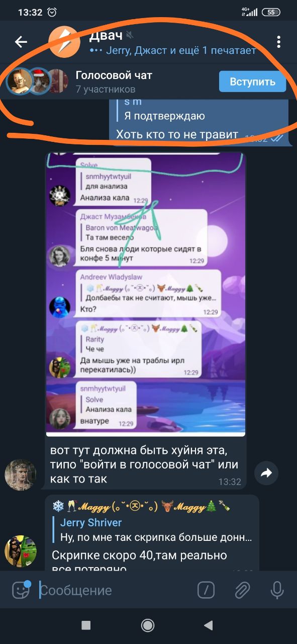The height and width of the screenshot is (644, 297).
Task: Tap the back arrow in chat header
Action: click(21, 42)
